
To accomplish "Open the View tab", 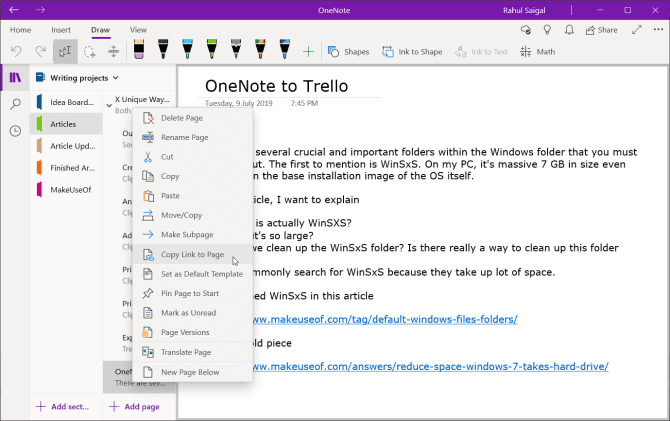I will (x=138, y=30).
